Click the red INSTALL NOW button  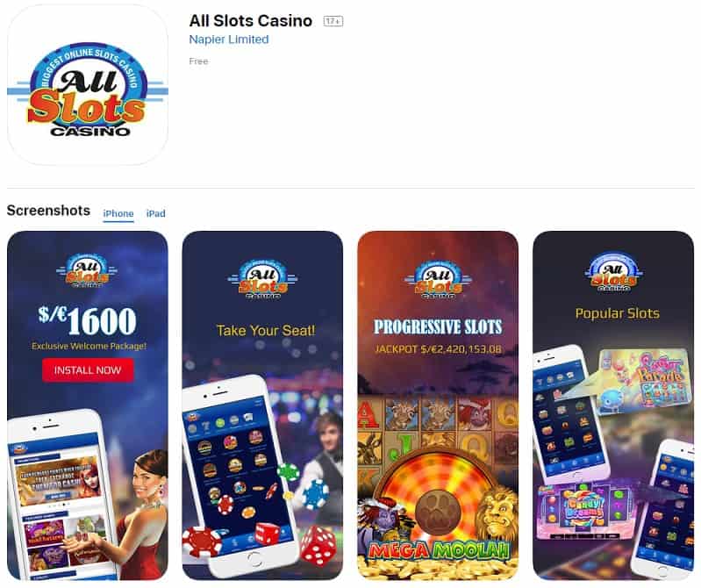pyautogui.click(x=88, y=370)
